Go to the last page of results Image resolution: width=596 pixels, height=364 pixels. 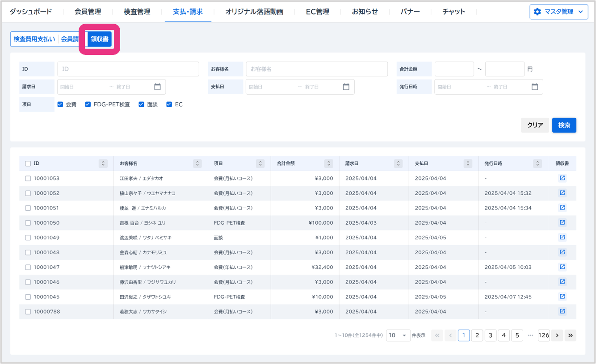pyautogui.click(x=570, y=335)
